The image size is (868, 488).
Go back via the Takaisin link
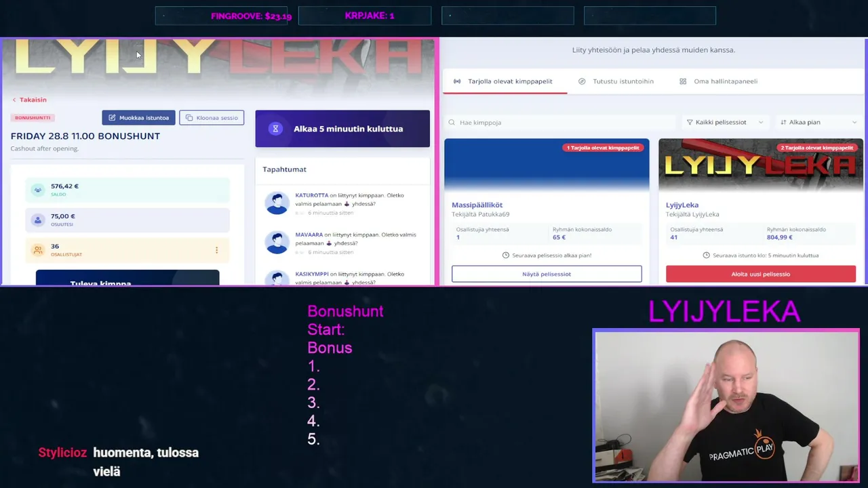click(x=29, y=100)
